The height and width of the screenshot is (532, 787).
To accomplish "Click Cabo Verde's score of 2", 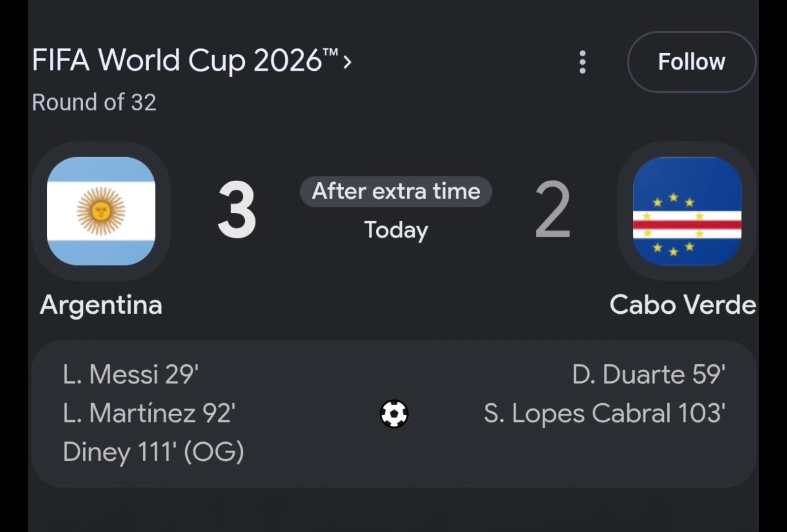I will (x=553, y=210).
